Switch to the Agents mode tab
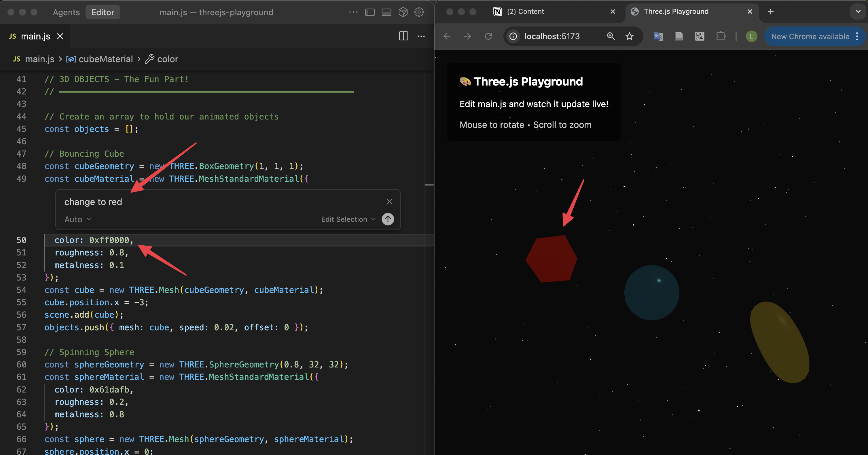Screen dimensions: 868x455 pos(66,12)
